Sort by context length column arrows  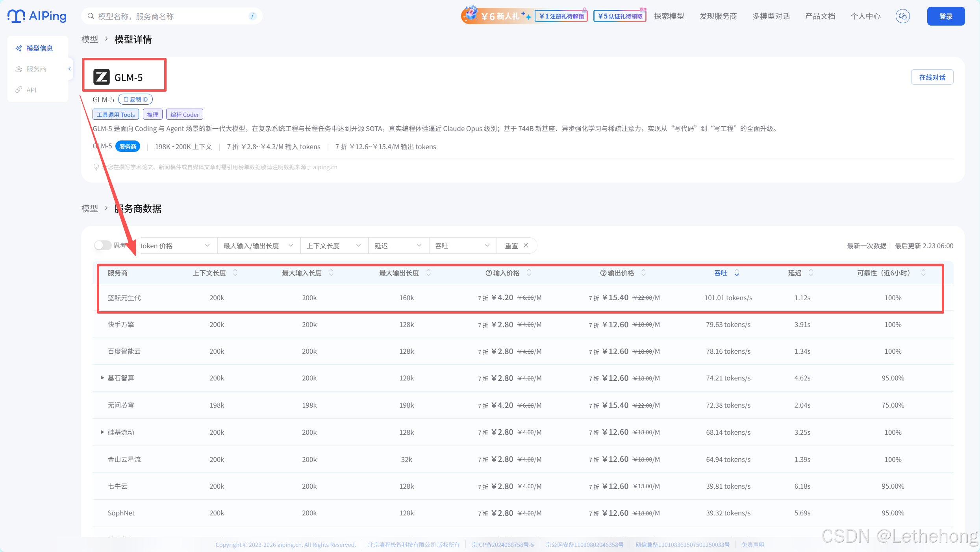(235, 273)
